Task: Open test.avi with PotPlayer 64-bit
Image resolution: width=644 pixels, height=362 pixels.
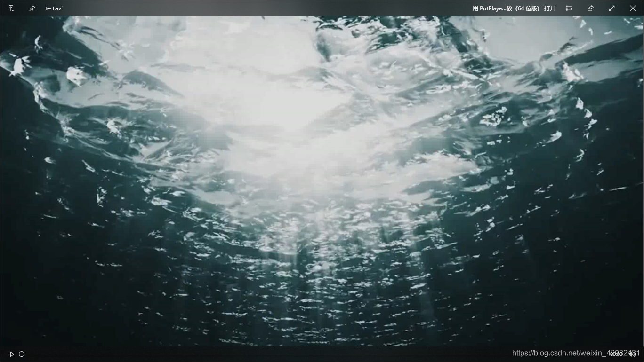Action: (x=514, y=8)
